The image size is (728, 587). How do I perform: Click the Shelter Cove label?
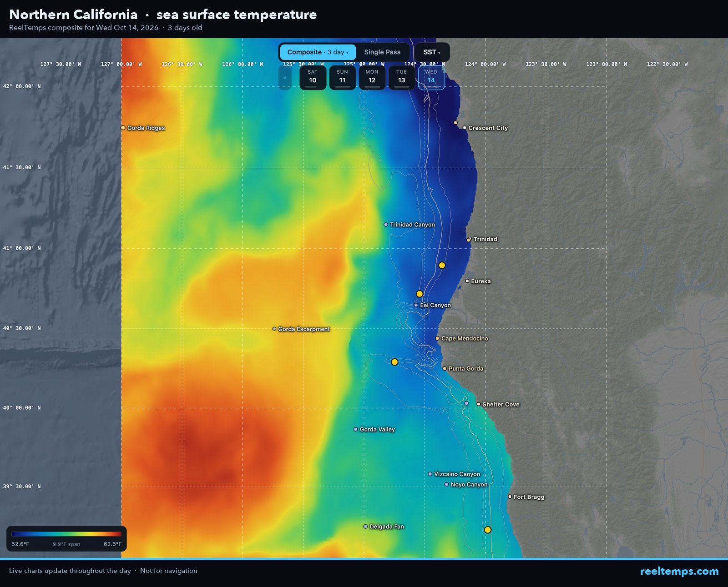point(501,404)
